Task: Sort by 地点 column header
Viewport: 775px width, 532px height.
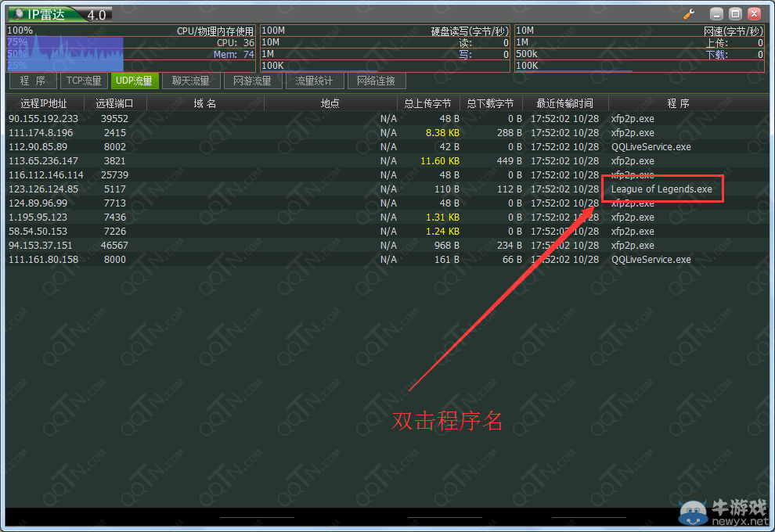Action: 330,103
